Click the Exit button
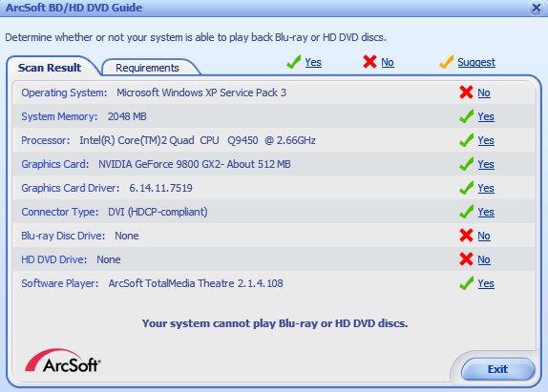548x392 pixels. pyautogui.click(x=497, y=369)
